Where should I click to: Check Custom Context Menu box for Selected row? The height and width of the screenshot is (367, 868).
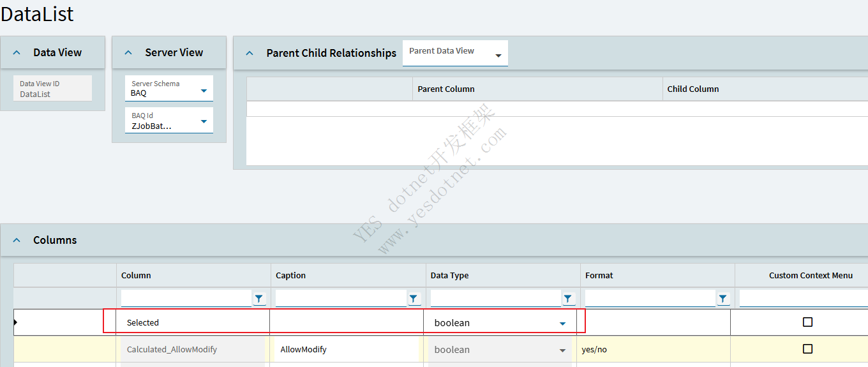pyautogui.click(x=807, y=322)
